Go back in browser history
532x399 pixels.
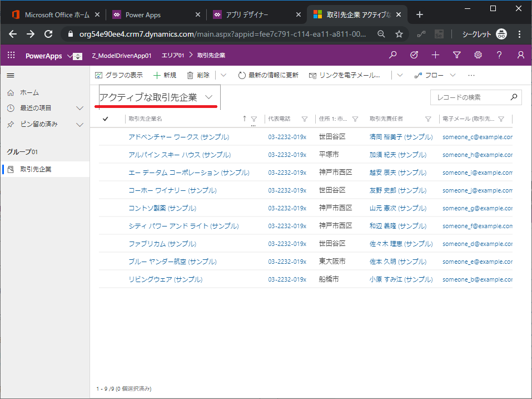[13, 34]
